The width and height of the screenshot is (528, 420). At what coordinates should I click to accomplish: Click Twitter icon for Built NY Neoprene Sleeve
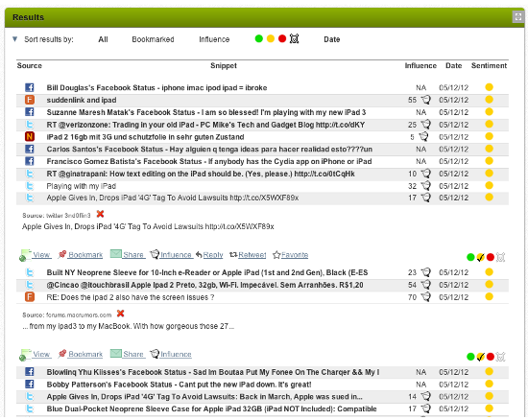pyautogui.click(x=30, y=272)
